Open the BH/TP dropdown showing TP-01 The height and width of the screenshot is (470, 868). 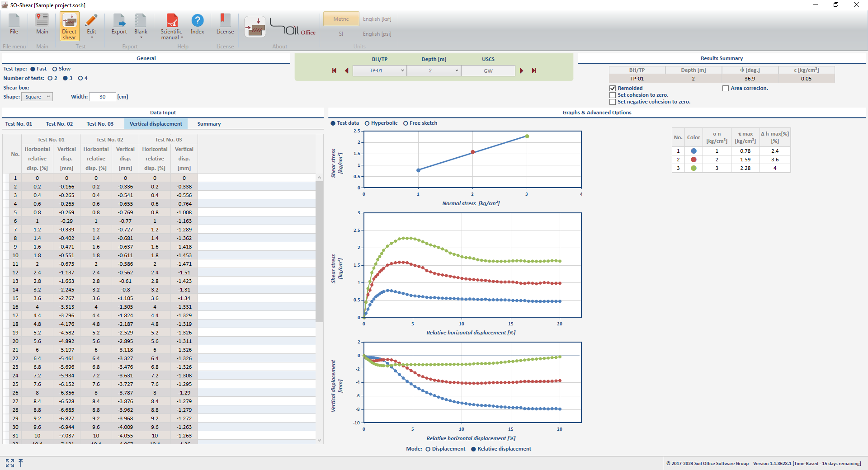379,70
